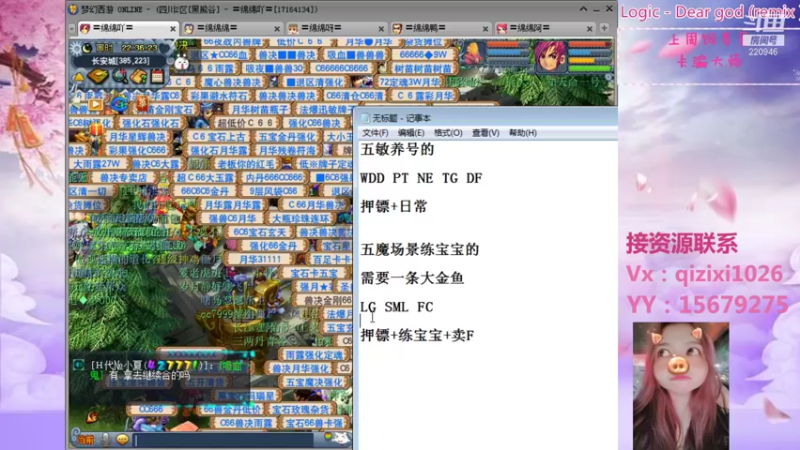800x450 pixels.
Task: Switch to the =绵绵阿= tab
Action: (544, 28)
